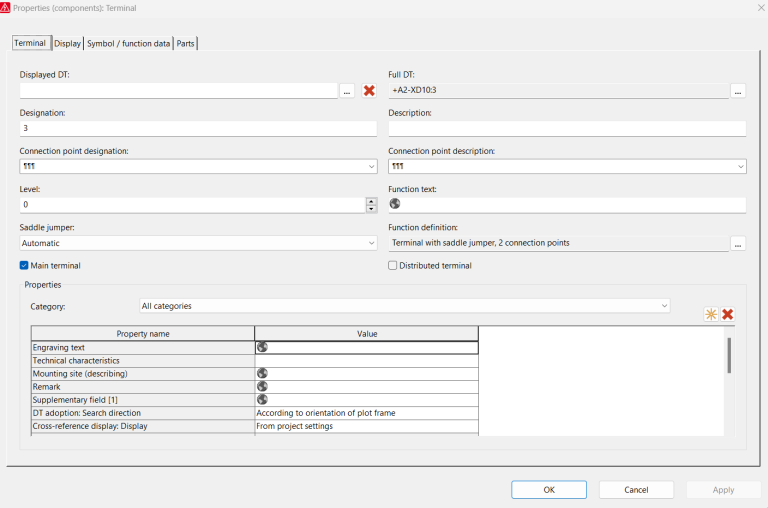This screenshot has width=768, height=508.
Task: Select DT adoption: Search direction row
Action: coord(255,413)
